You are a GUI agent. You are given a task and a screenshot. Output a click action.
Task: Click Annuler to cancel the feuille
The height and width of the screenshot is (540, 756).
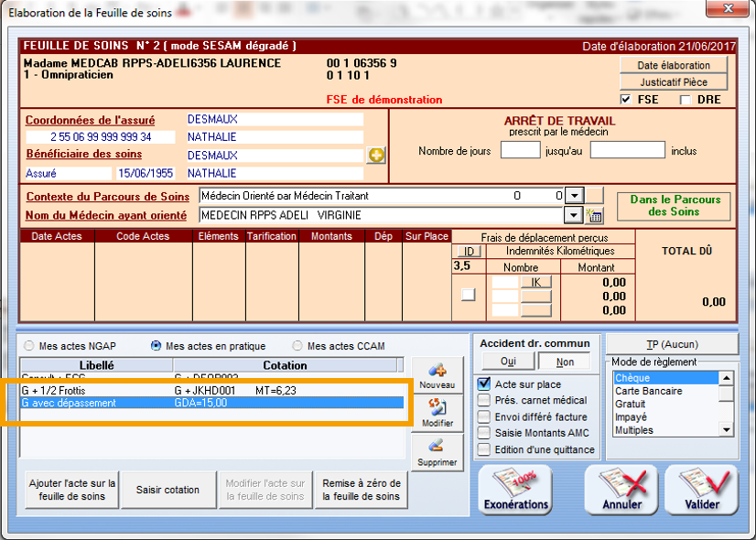click(x=621, y=490)
